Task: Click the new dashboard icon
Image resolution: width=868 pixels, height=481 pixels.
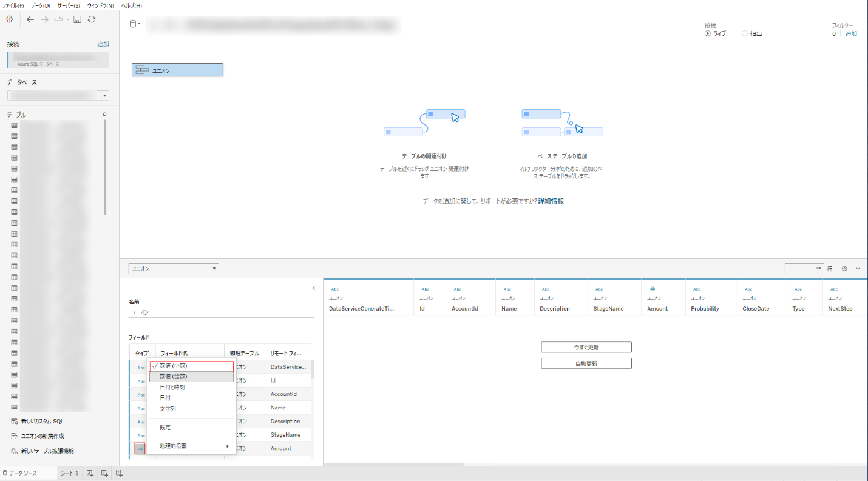Action: coord(104,473)
